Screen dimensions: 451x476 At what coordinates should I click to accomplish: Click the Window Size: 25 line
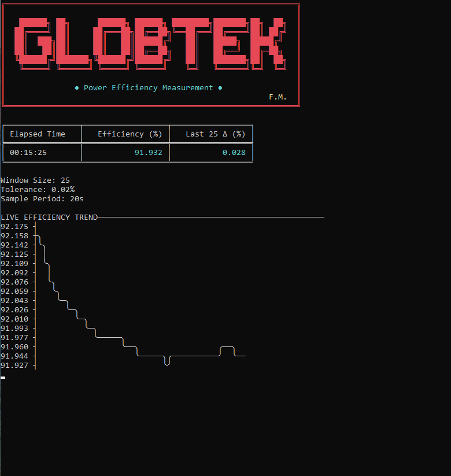click(x=35, y=180)
